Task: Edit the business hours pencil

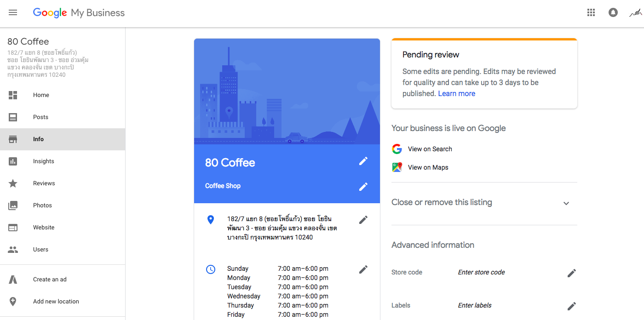Action: pyautogui.click(x=363, y=269)
